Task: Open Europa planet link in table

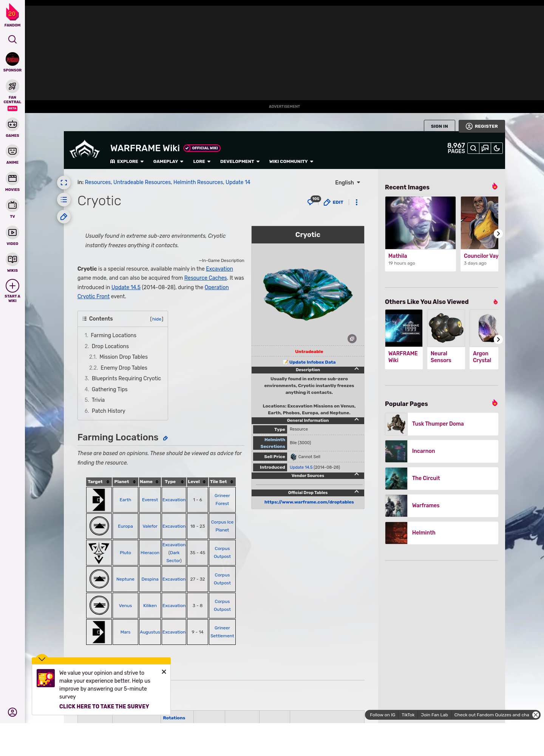Action: click(125, 526)
